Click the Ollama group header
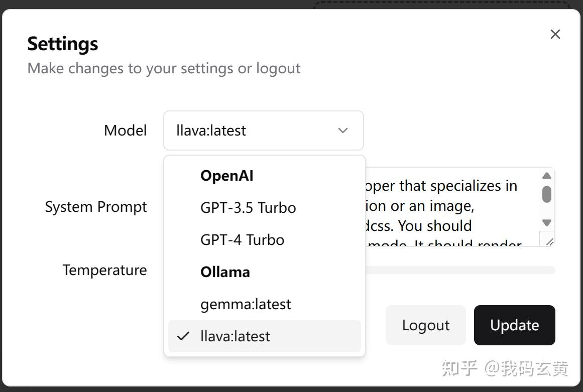Viewport: 583px width, 392px height. [225, 272]
